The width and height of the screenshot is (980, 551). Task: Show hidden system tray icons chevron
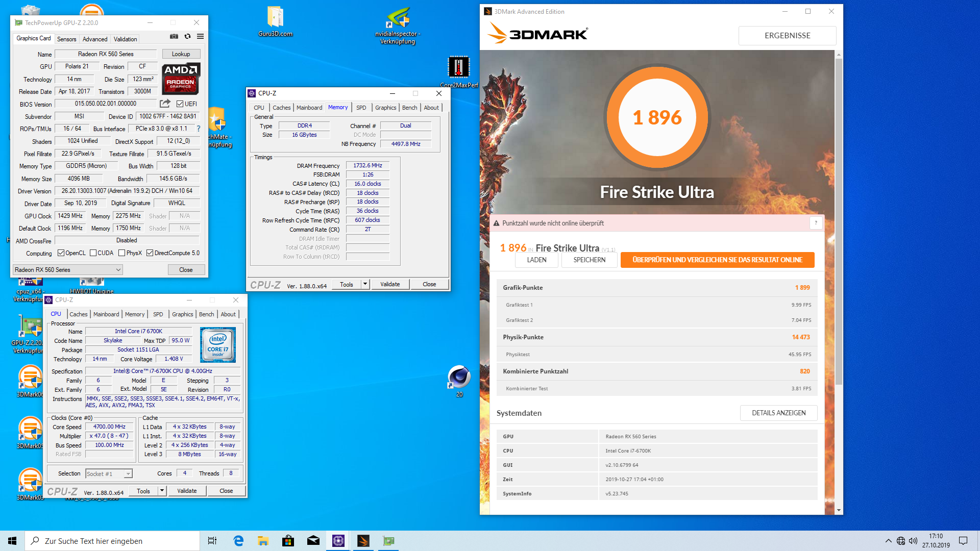pos(888,541)
